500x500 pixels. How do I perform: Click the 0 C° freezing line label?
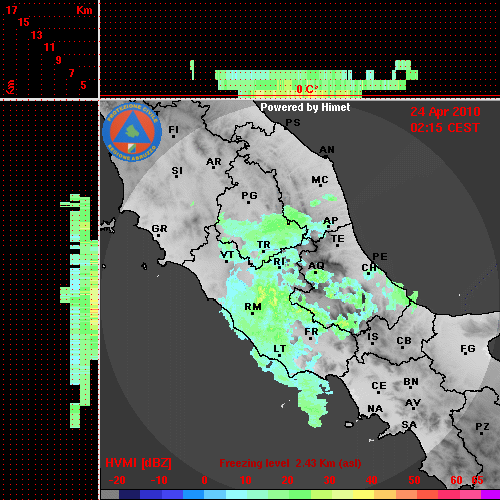click(307, 89)
